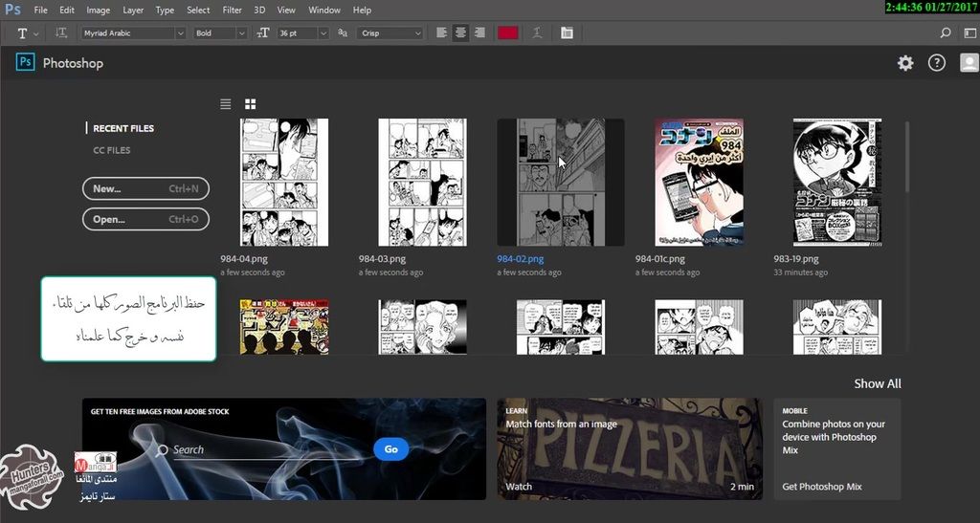Center text alignment
The width and height of the screenshot is (980, 523).
pyautogui.click(x=460, y=33)
